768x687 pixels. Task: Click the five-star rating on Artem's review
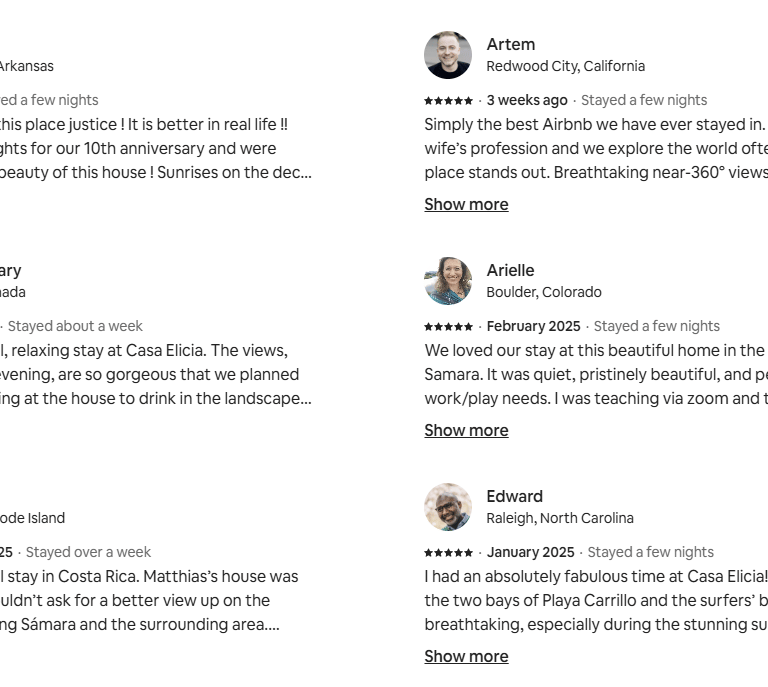point(448,101)
